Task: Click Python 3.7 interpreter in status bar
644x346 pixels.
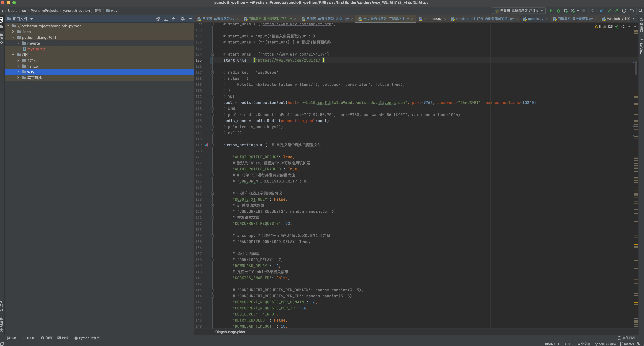Action: (604, 344)
